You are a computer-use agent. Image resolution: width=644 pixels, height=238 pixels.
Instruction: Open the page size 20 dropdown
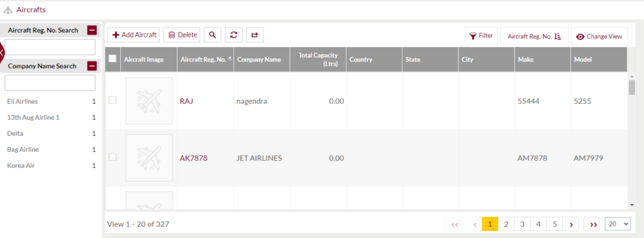click(618, 224)
